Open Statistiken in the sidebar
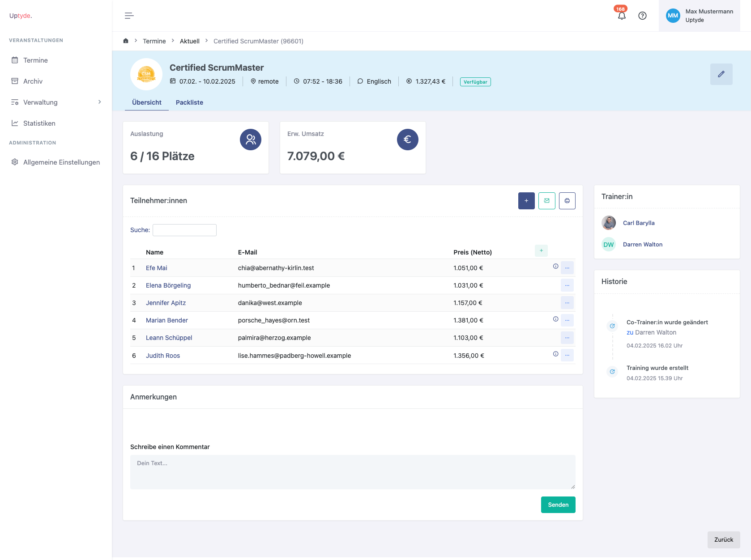Viewport: 751px width, 560px height. (x=39, y=123)
